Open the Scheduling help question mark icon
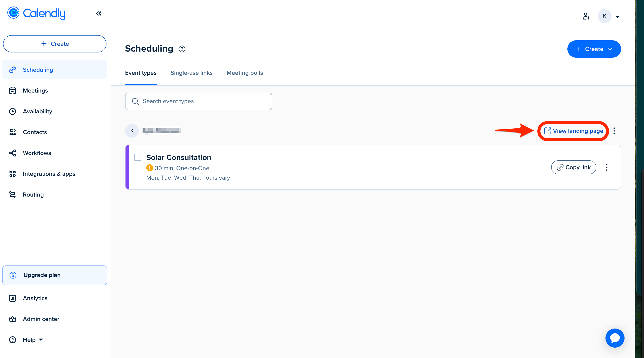 [x=182, y=49]
